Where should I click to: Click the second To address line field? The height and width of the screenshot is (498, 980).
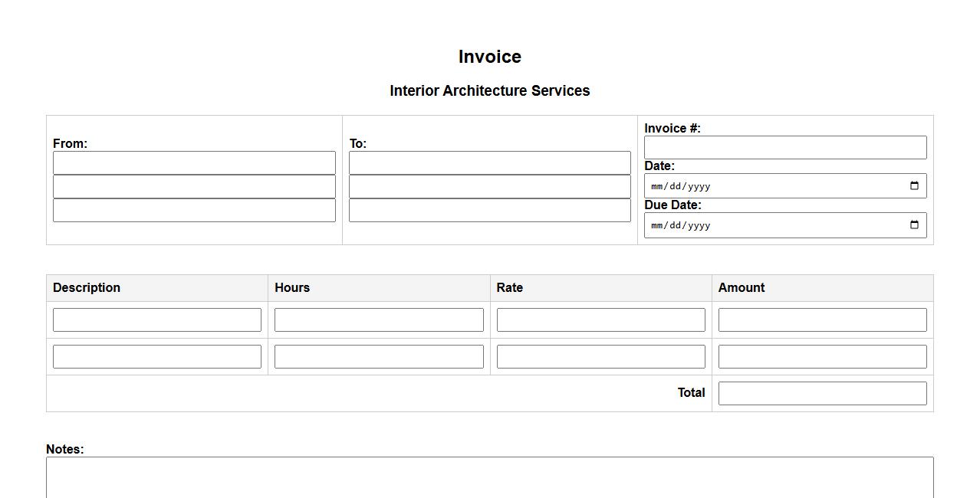[489, 186]
